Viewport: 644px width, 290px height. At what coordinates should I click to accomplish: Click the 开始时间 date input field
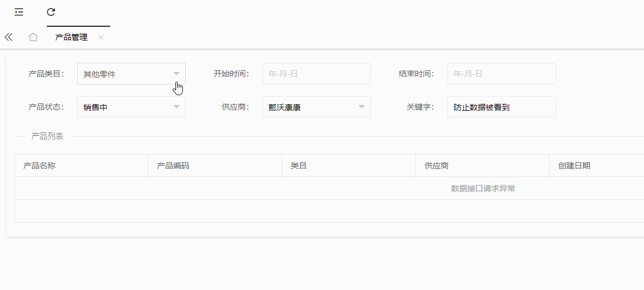tap(316, 74)
